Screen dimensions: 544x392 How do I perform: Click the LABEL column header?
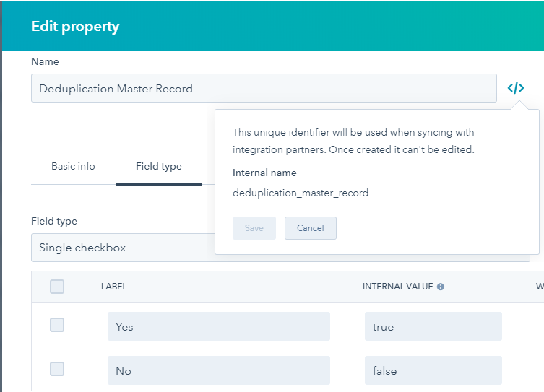click(x=114, y=287)
